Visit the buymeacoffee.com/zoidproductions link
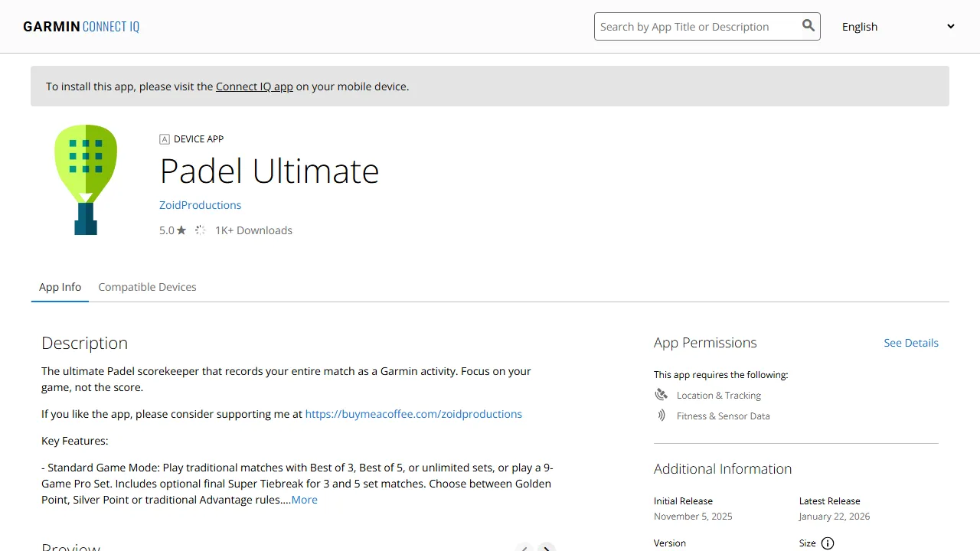 (413, 414)
